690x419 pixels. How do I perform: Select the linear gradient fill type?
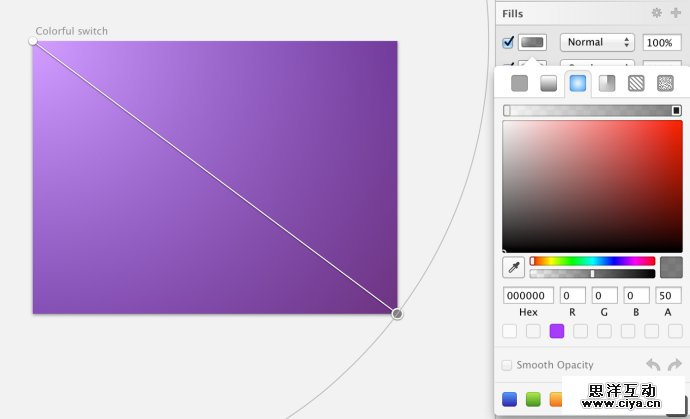[549, 84]
